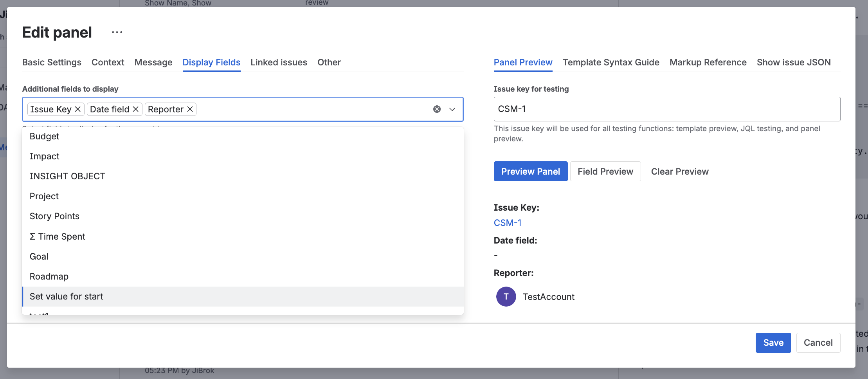Open the CSM-1 issue link
This screenshot has width=868, height=379.
[x=507, y=222]
